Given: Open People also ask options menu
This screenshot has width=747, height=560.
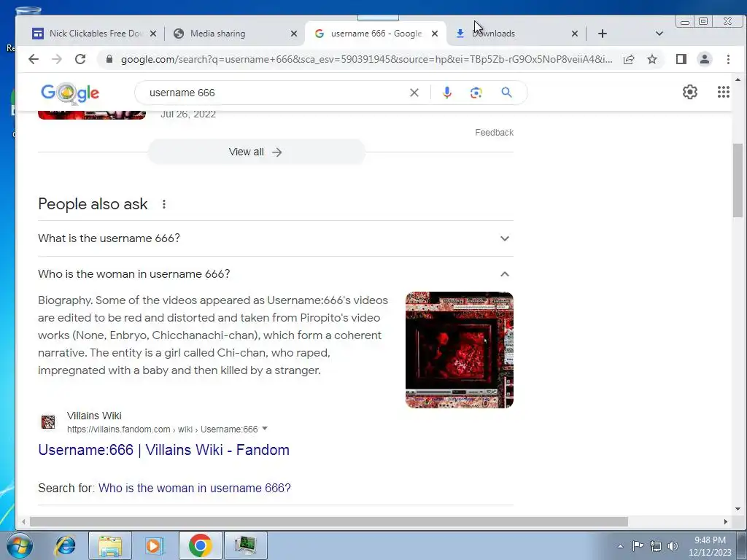Looking at the screenshot, I should (164, 204).
